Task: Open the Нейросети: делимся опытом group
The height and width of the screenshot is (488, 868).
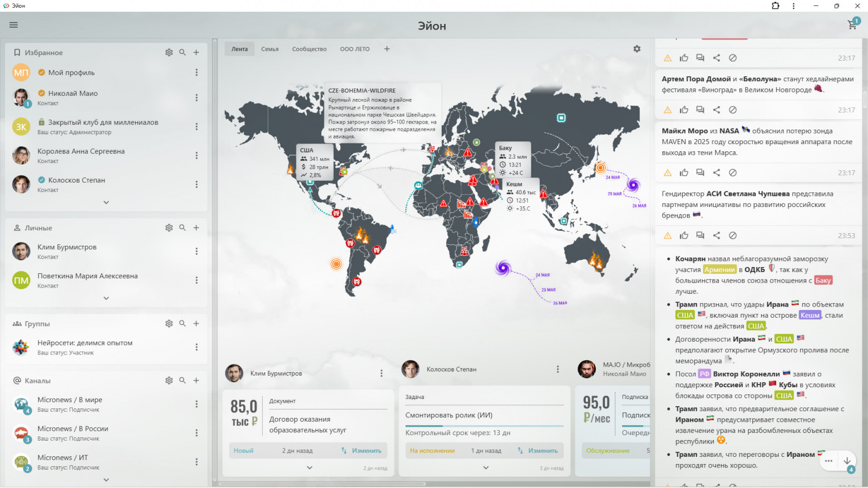Action: 106,347
